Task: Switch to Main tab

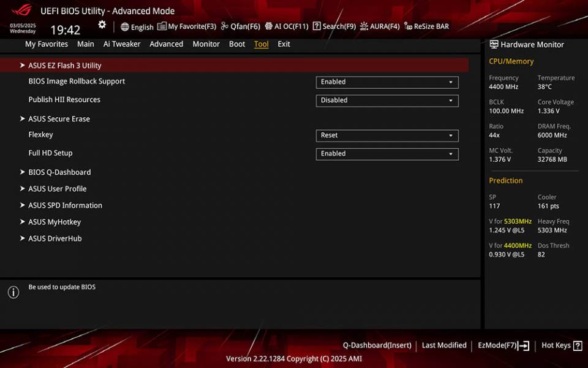Action: tap(86, 44)
